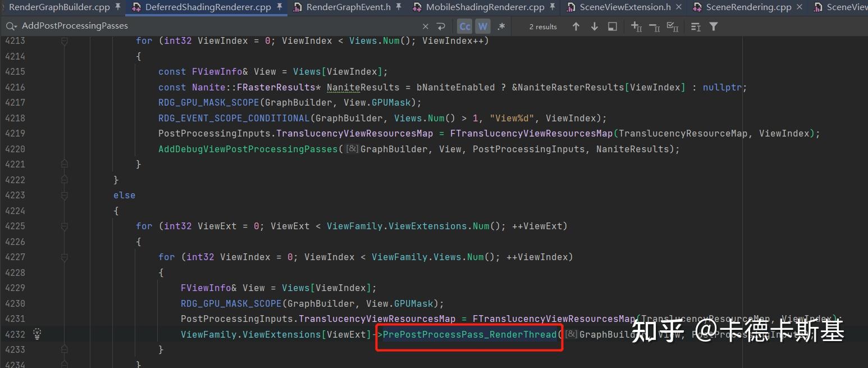Show quick-fix light bulb on line 4232

coord(37,334)
